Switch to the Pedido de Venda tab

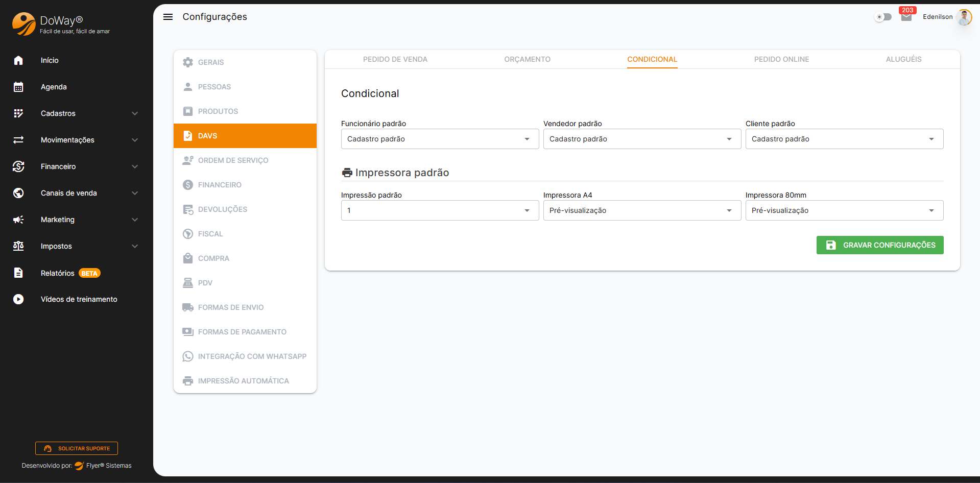click(x=395, y=59)
